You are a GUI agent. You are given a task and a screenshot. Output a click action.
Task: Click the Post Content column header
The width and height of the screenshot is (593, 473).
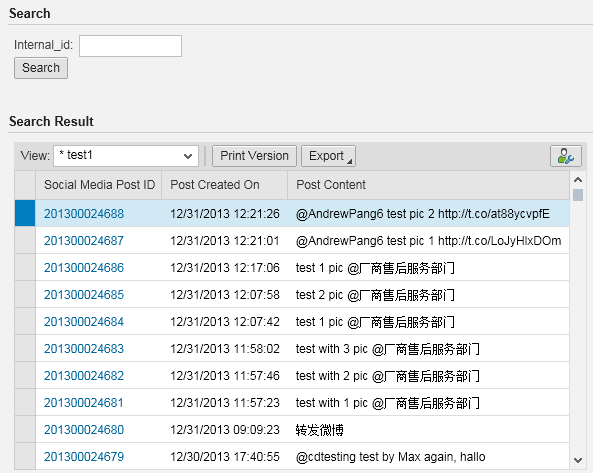click(428, 185)
